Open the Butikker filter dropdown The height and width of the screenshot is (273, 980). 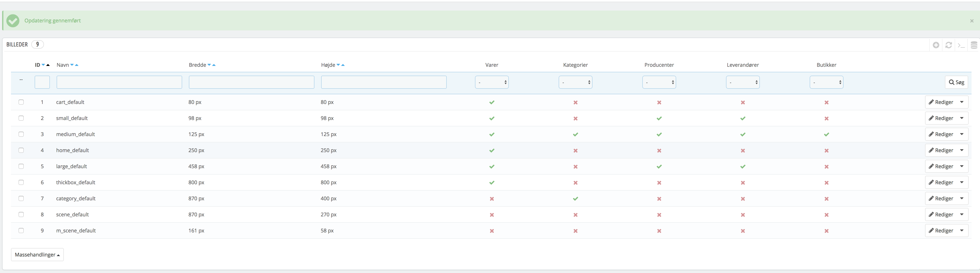826,82
